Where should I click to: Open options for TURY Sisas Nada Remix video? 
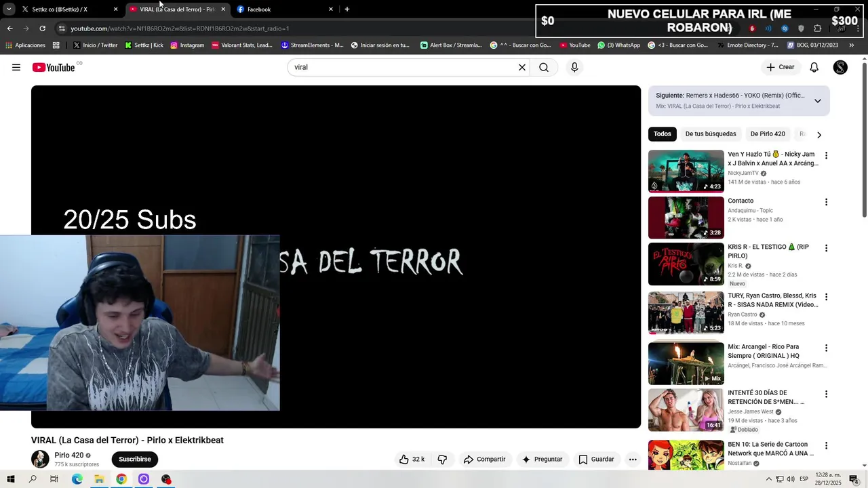point(826,298)
